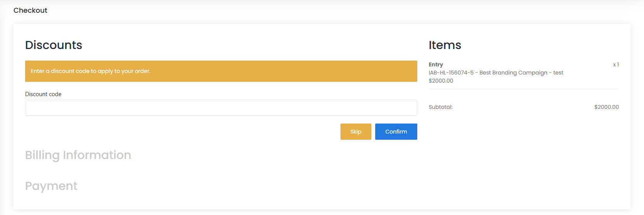Click the Items heading
Screen dimensions: 644x215
pyautogui.click(x=445, y=45)
